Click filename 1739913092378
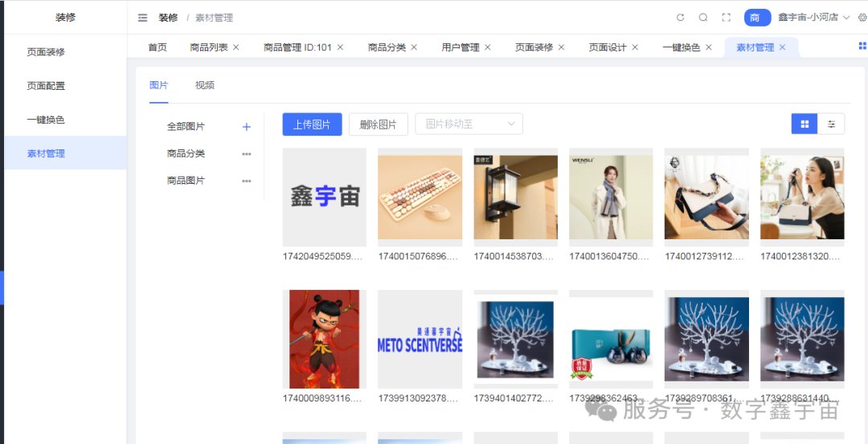This screenshot has height=444, width=868. point(419,398)
